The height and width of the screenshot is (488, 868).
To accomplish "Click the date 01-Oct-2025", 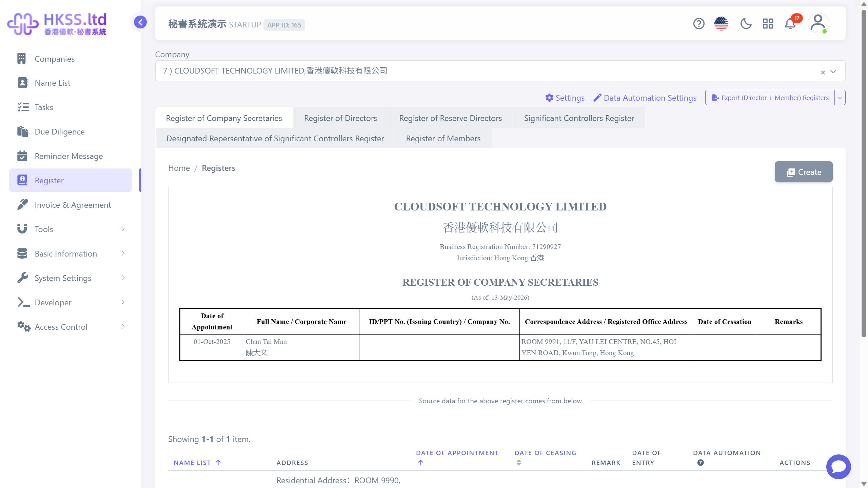I will click(212, 342).
